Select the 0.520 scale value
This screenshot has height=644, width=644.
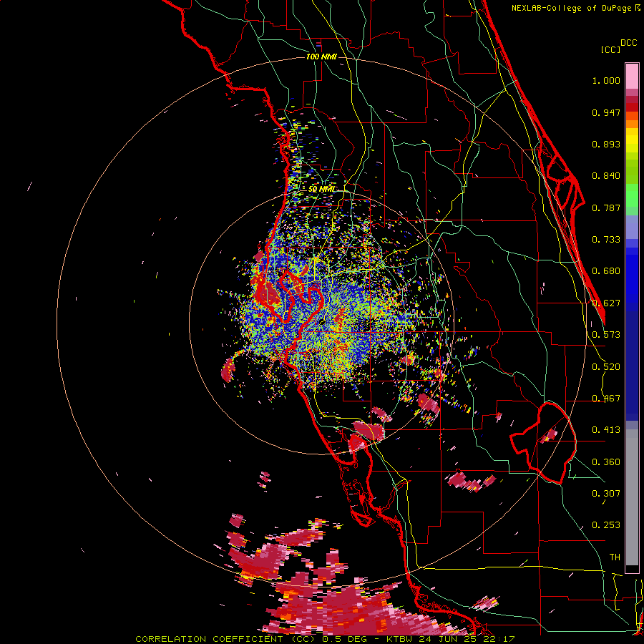pos(606,367)
